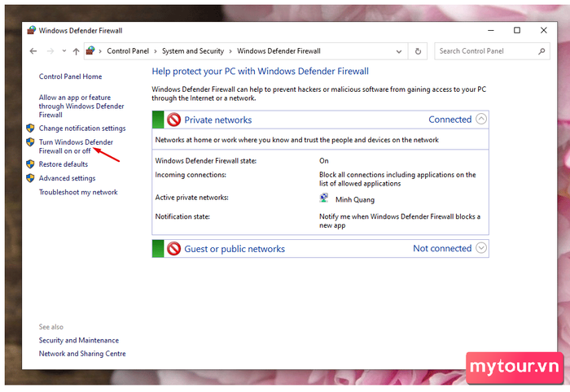The width and height of the screenshot is (570, 392).
Task: Click the blocked icon beside Guest or public networks
Action: click(173, 249)
